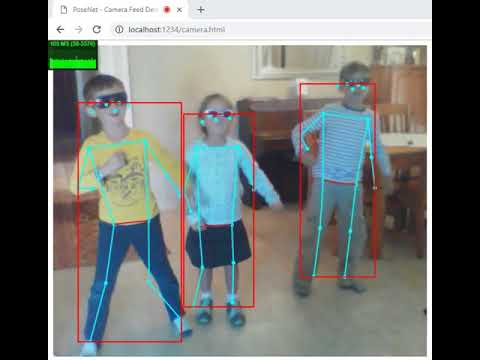Image resolution: width=480 pixels, height=360 pixels.
Task: Click the browser forward arrow
Action: [x=79, y=30]
